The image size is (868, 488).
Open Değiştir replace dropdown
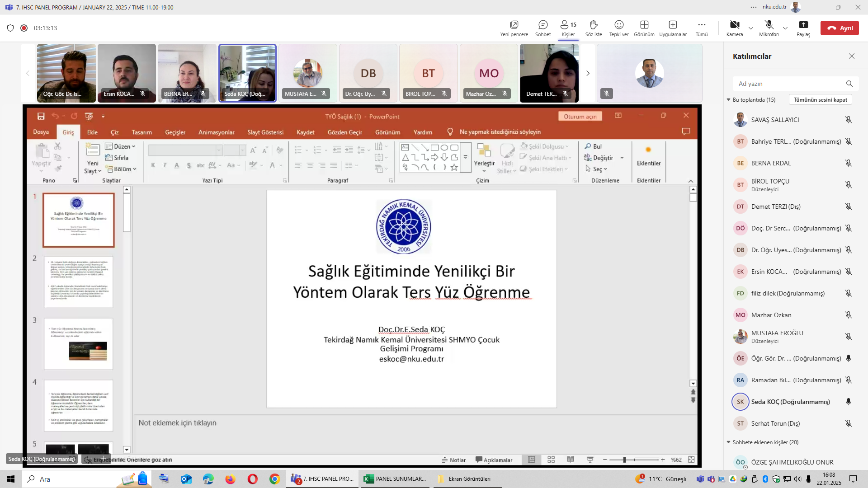(604, 158)
